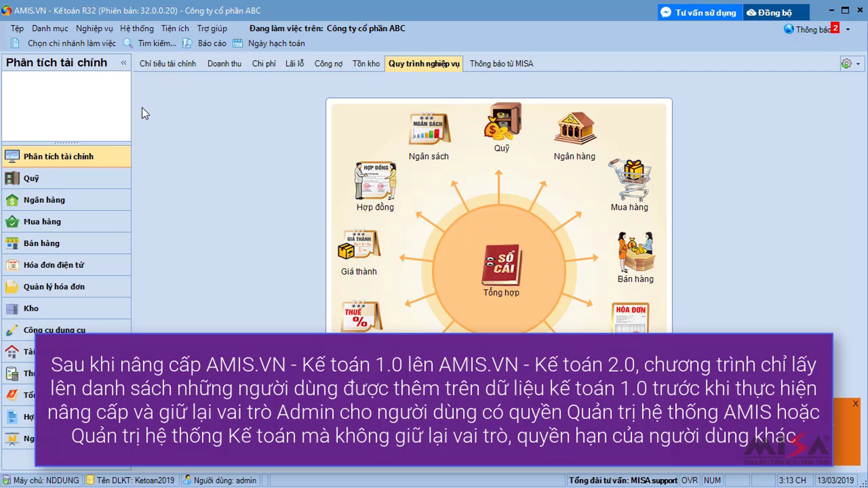
Task: Select Quản lý hóa đơn in sidebar
Action: pyautogui.click(x=67, y=287)
